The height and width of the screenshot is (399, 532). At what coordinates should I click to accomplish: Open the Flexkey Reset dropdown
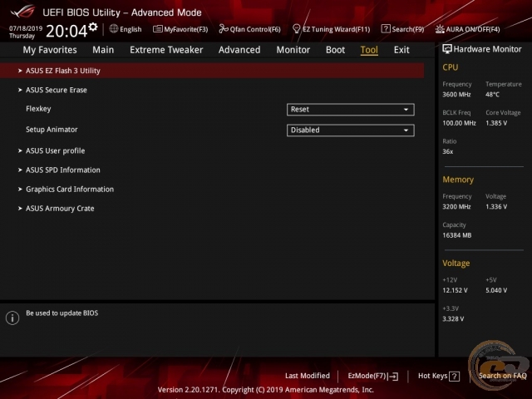[351, 110]
